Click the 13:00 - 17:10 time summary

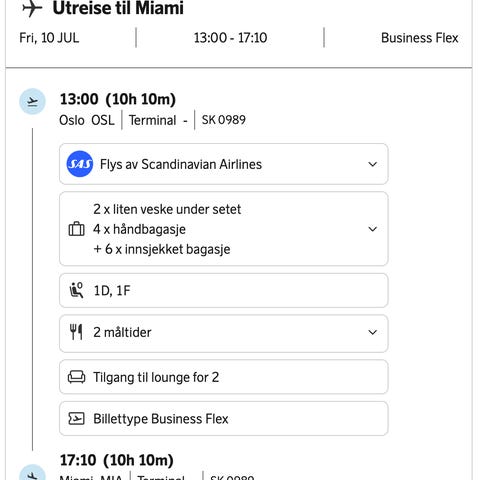coord(230,38)
